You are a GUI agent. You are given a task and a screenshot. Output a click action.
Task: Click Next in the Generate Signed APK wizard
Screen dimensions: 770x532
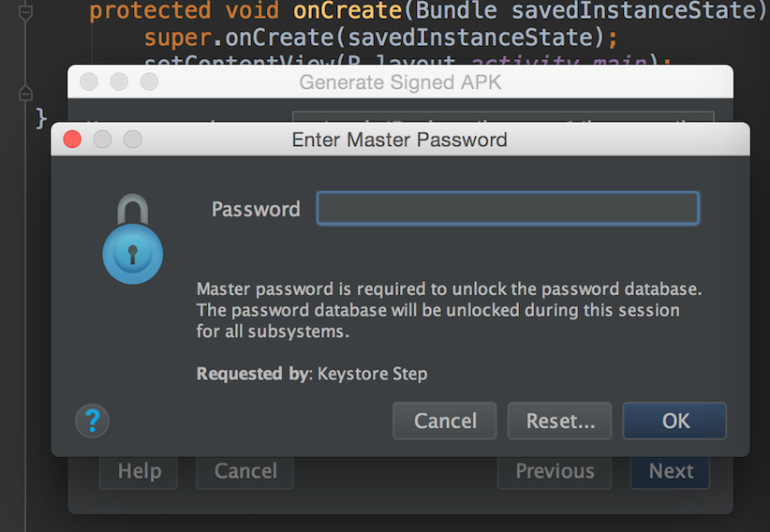(670, 471)
